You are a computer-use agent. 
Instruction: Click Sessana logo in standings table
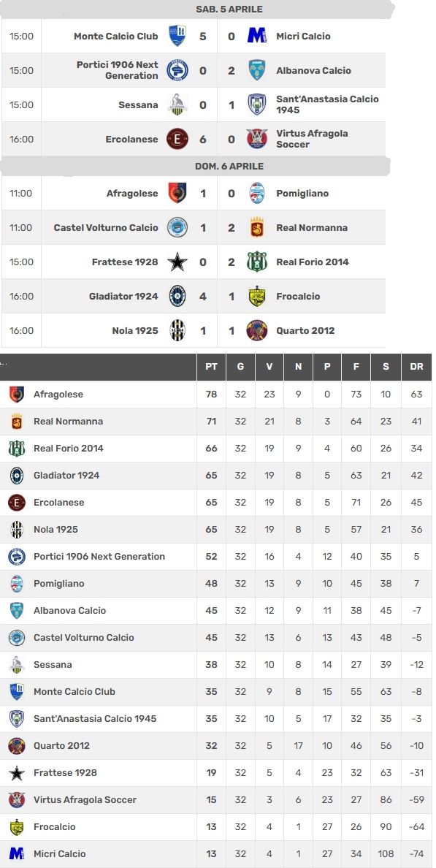[x=17, y=664]
